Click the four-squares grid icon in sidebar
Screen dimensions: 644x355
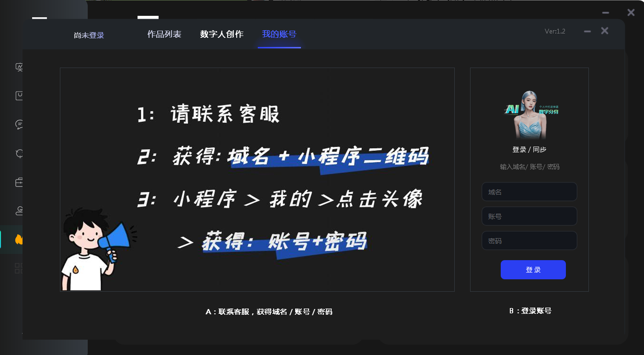pos(19,268)
